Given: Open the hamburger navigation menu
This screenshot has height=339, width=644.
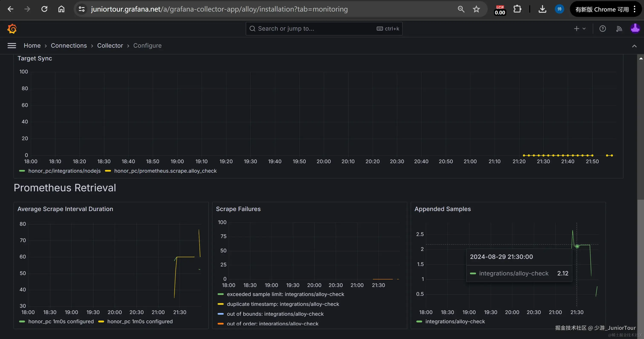Looking at the screenshot, I should point(11,46).
